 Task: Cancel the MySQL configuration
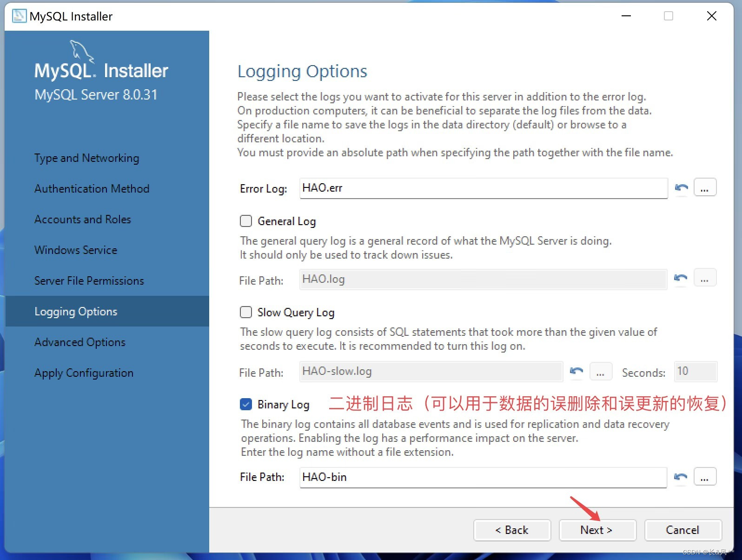click(x=683, y=530)
